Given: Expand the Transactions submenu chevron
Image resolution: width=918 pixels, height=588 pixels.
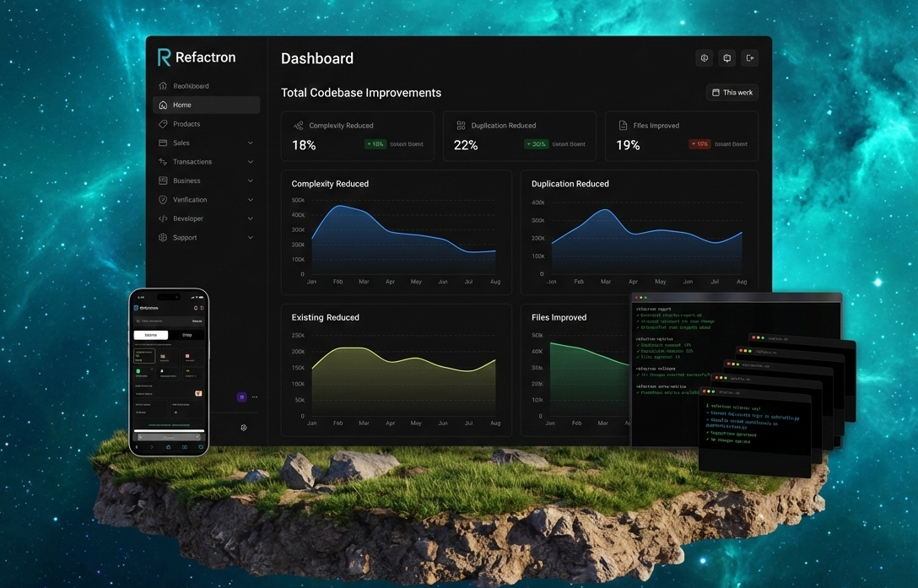Looking at the screenshot, I should (251, 162).
